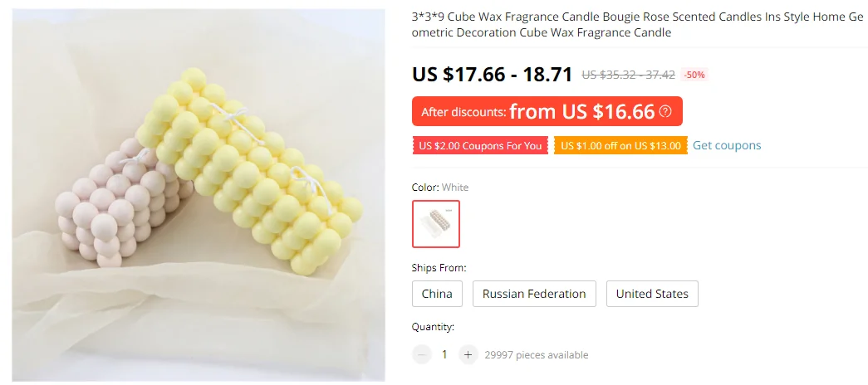
Task: Open the main candle product photo
Action: pos(199,195)
